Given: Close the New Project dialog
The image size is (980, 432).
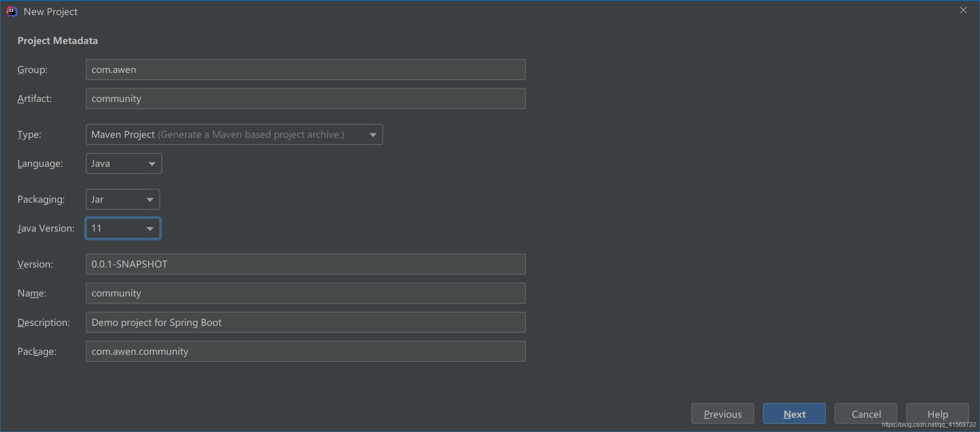Looking at the screenshot, I should [x=963, y=10].
